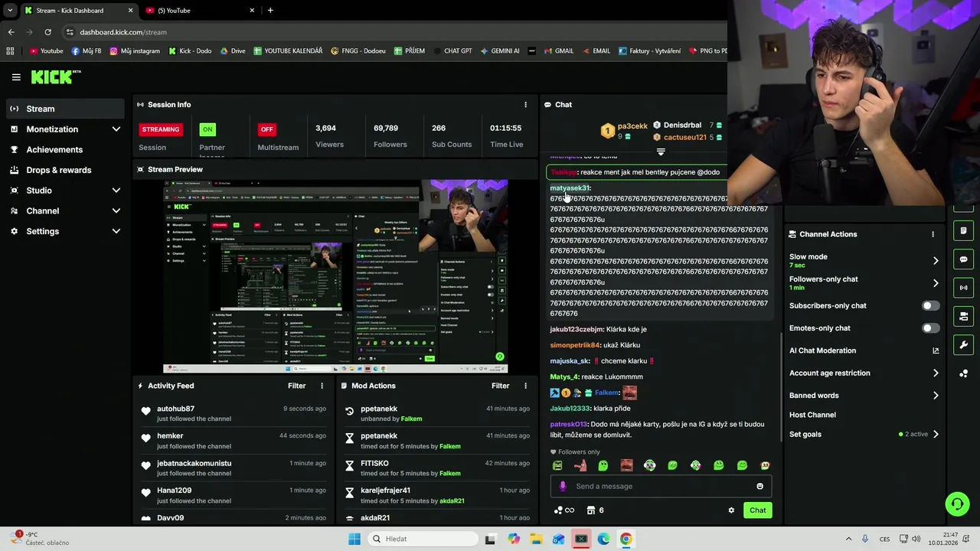Click the camera channel actions sidebar icon
This screenshot has width=980, height=551.
point(963,316)
